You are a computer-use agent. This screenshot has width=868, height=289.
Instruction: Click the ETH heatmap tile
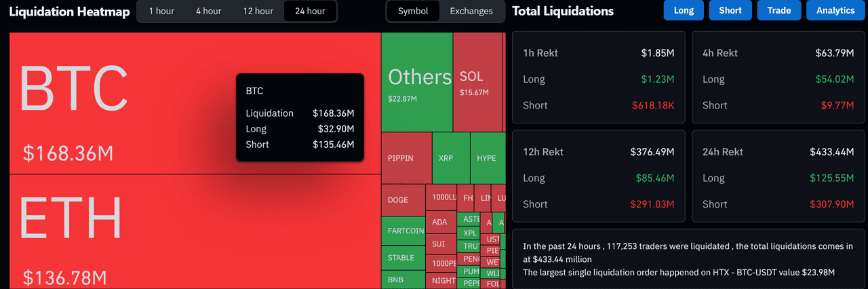coord(195,231)
